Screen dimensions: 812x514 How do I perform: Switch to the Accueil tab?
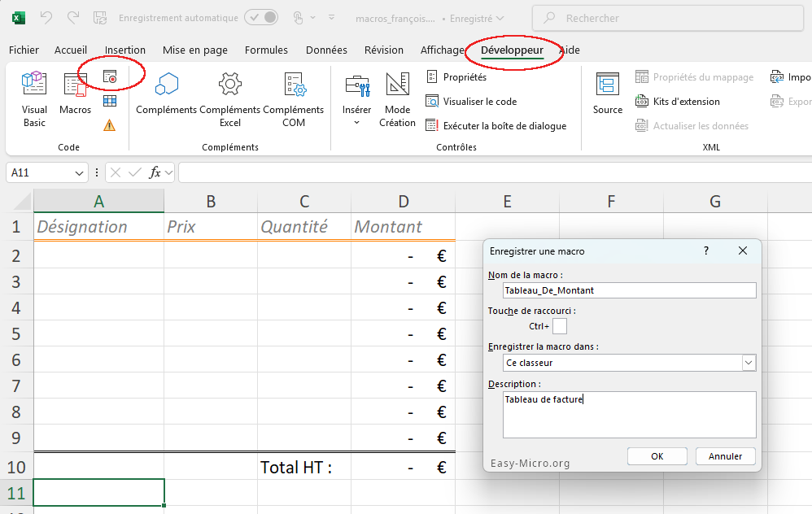click(71, 50)
